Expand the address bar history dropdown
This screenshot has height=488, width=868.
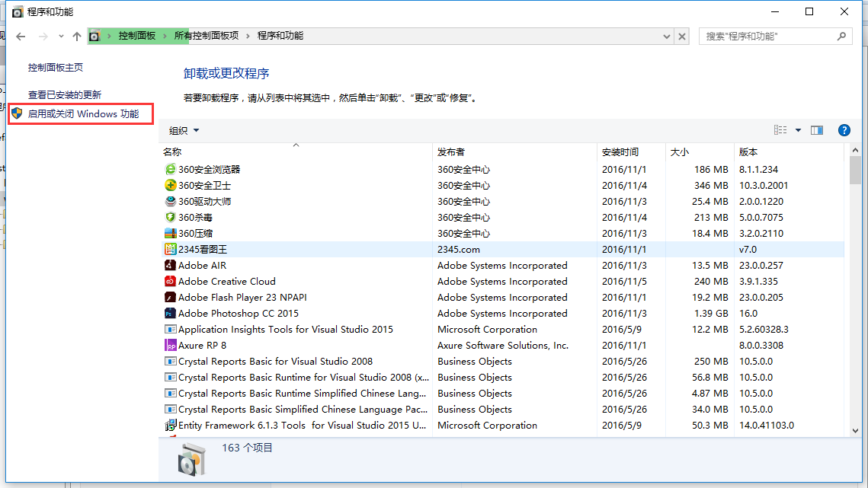coord(667,37)
